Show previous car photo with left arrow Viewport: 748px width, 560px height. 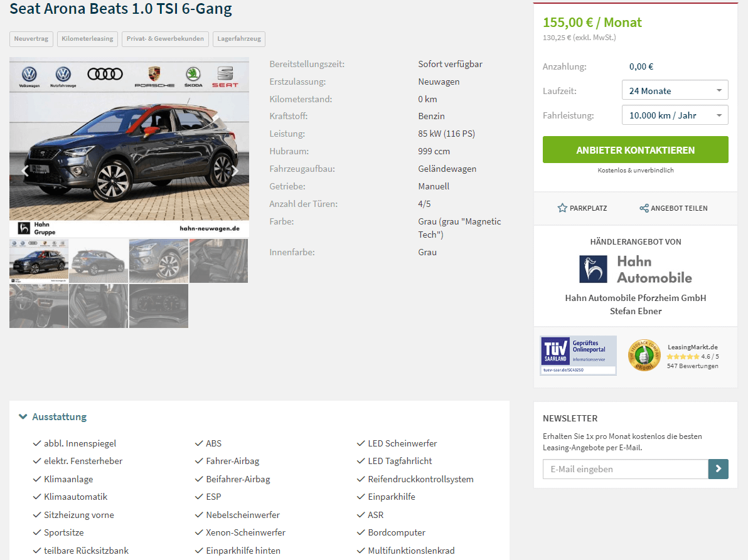point(25,171)
